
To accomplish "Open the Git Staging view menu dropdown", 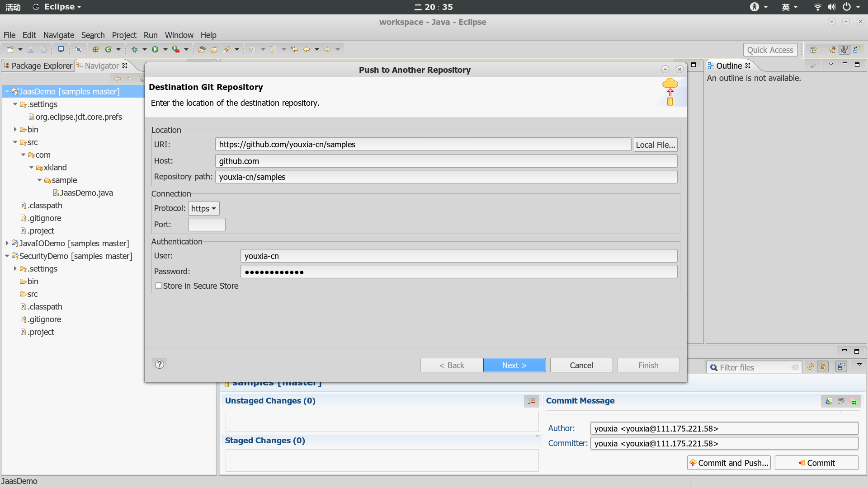I will (859, 364).
